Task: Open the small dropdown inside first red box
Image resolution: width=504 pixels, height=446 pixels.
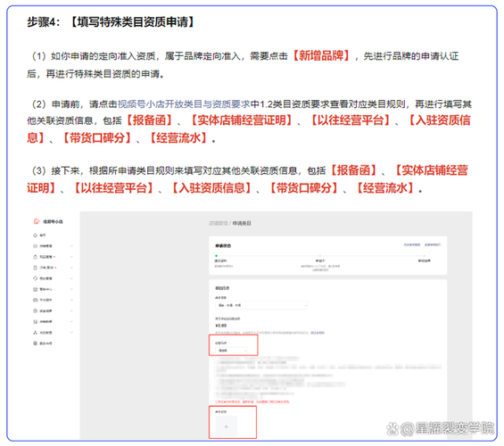Action: (x=232, y=351)
